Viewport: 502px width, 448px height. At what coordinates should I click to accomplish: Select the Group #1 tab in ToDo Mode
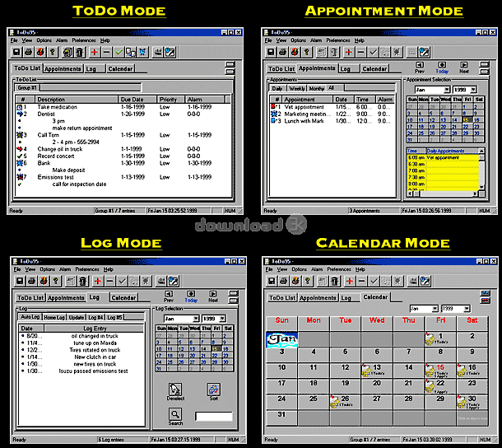coord(27,87)
